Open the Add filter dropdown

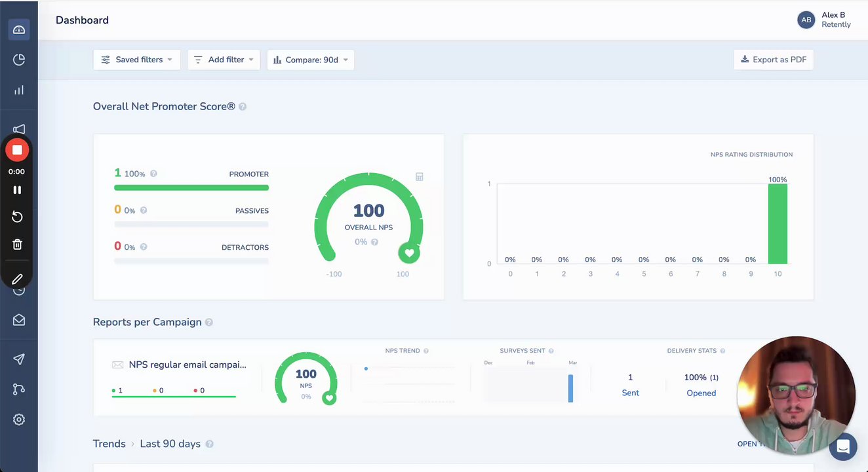coord(224,60)
